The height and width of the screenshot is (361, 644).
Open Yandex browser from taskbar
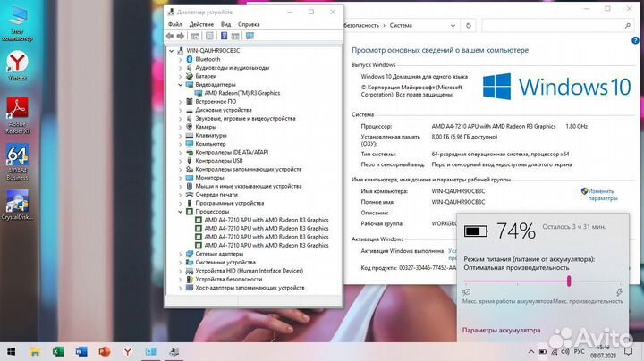[x=128, y=351]
